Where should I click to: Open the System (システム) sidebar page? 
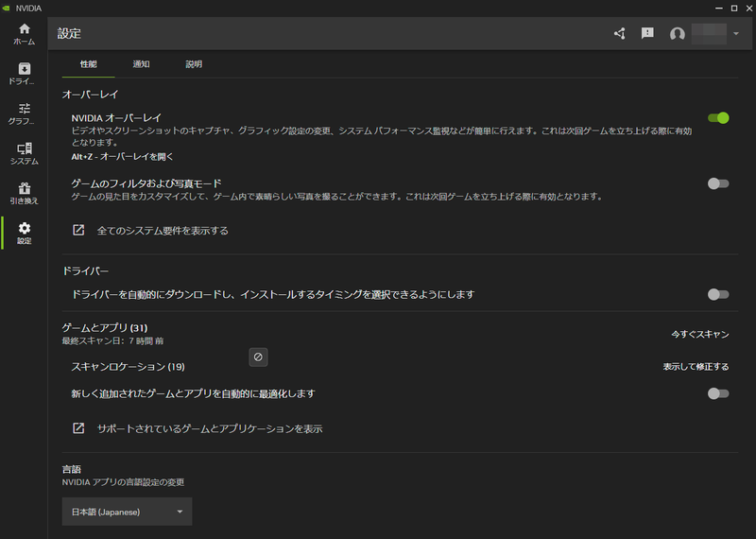click(25, 154)
